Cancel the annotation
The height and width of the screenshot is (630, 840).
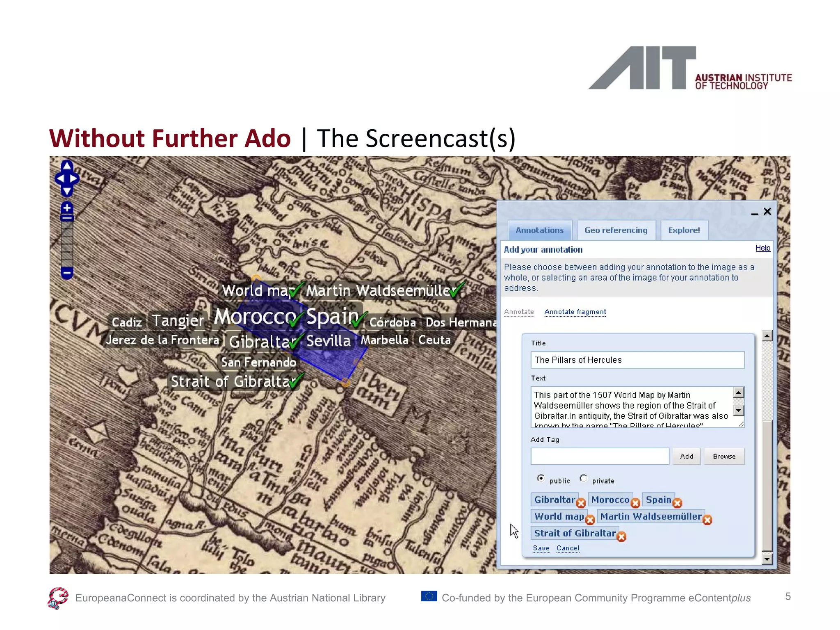568,548
